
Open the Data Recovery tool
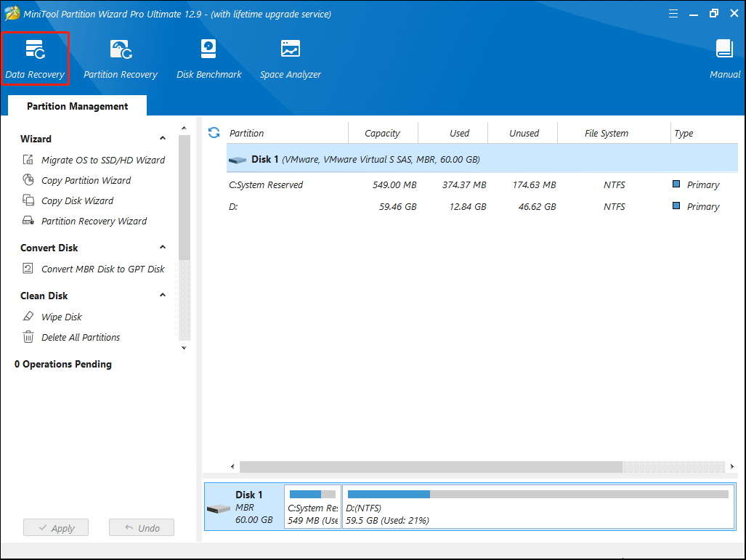(35, 58)
